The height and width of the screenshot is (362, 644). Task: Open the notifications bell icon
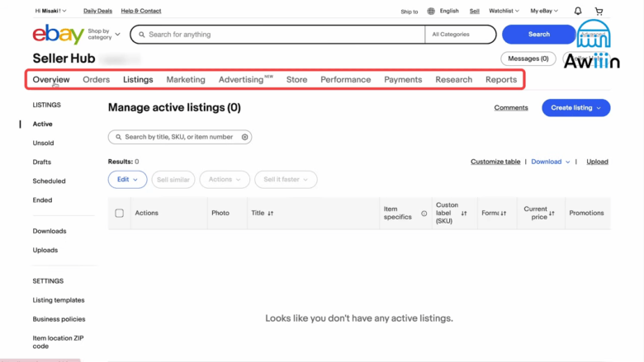(x=577, y=11)
